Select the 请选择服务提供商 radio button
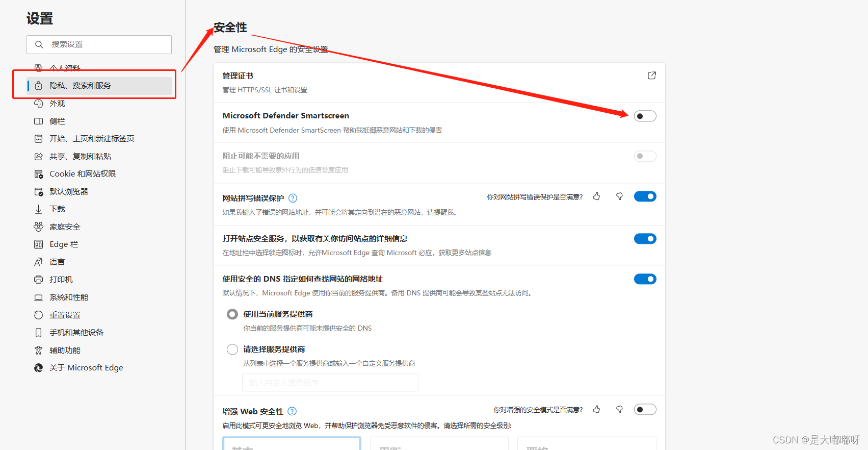The height and width of the screenshot is (450, 868). coord(232,349)
